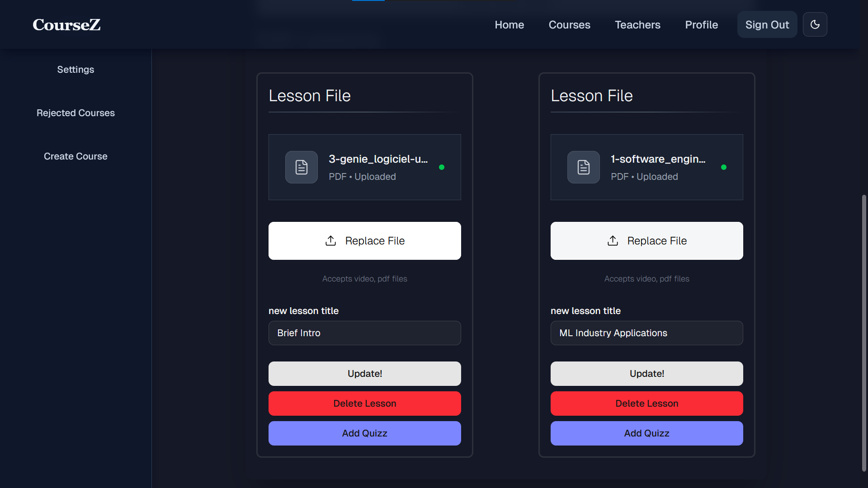Click the green status dot on 1-software_engin file
Viewport: 868px width, 488px height.
pos(724,167)
